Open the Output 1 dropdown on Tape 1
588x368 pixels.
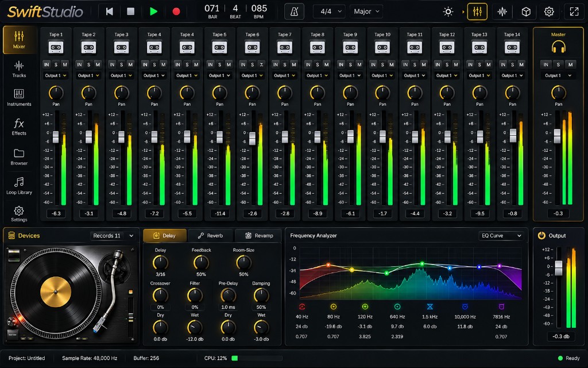56,75
